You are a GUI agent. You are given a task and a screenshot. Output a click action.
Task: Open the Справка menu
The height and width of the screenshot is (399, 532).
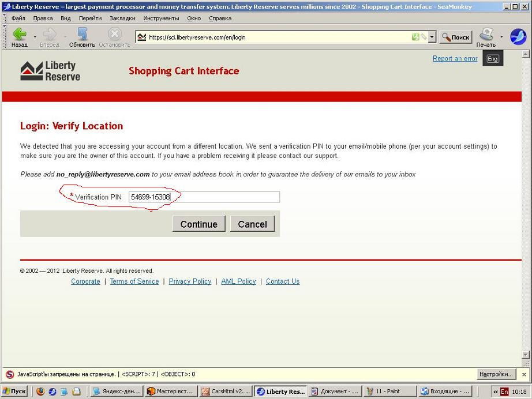(x=220, y=18)
